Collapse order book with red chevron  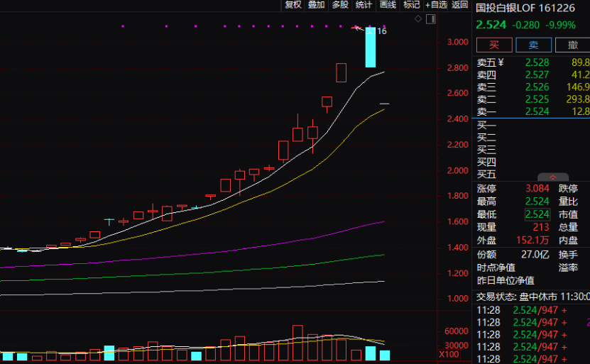point(553,177)
